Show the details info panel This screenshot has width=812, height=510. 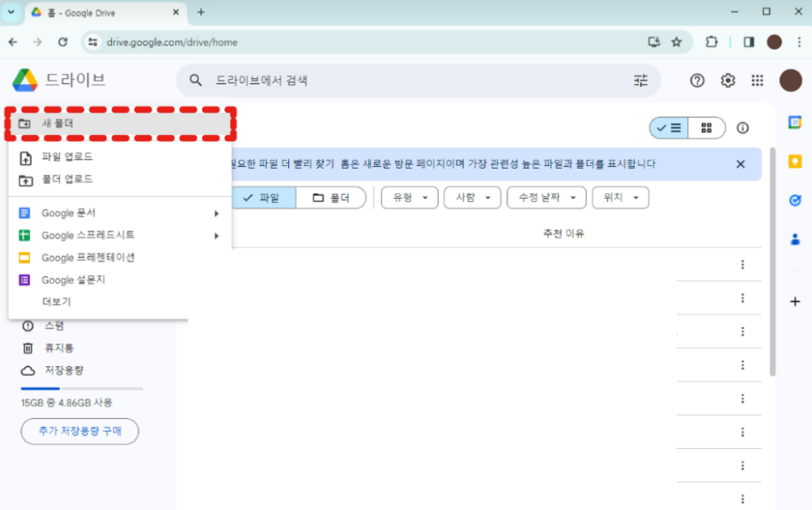coord(742,128)
